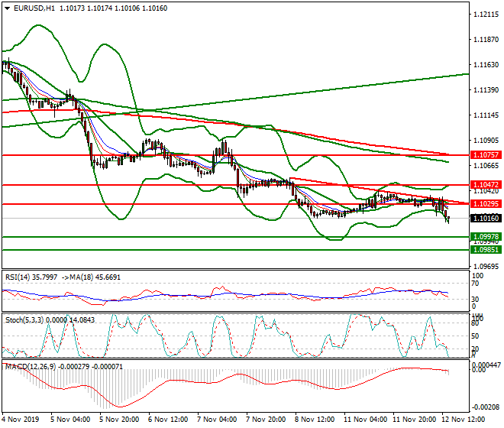The height and width of the screenshot is (428, 504).
Task: Click the 8 Nov 12:00 time label
Action: pyautogui.click(x=315, y=419)
